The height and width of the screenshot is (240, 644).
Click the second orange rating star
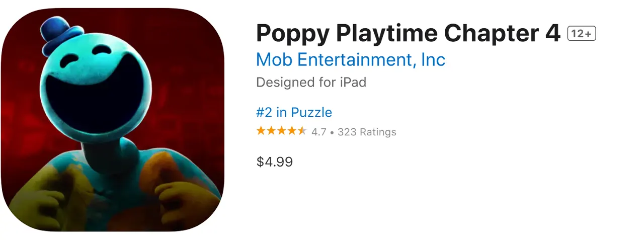click(271, 131)
